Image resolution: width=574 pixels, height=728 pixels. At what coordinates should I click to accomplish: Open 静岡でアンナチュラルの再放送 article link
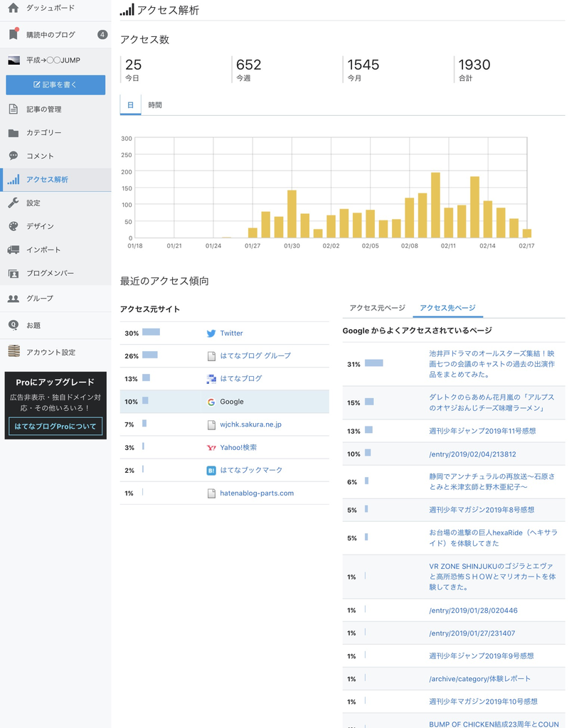[x=491, y=481]
